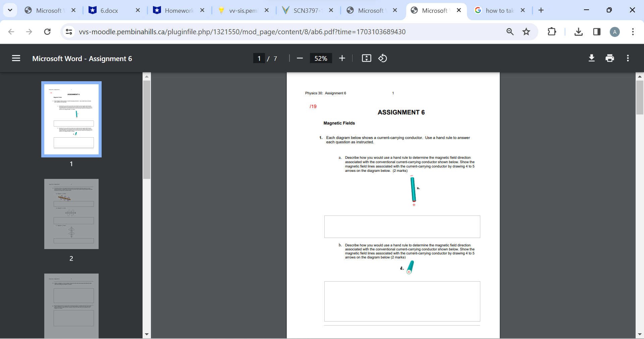The height and width of the screenshot is (339, 644).
Task: Open the PDF viewer's more actions menu
Action: point(628,58)
